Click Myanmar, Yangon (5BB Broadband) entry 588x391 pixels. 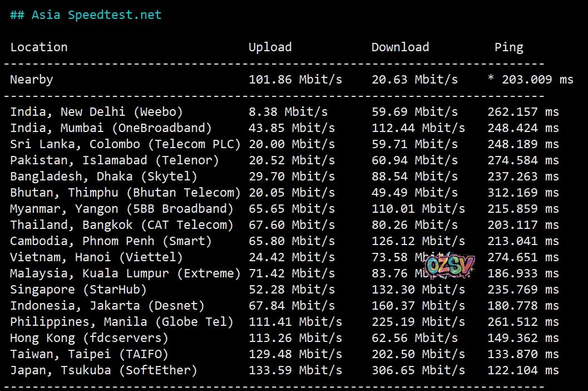click(x=122, y=209)
